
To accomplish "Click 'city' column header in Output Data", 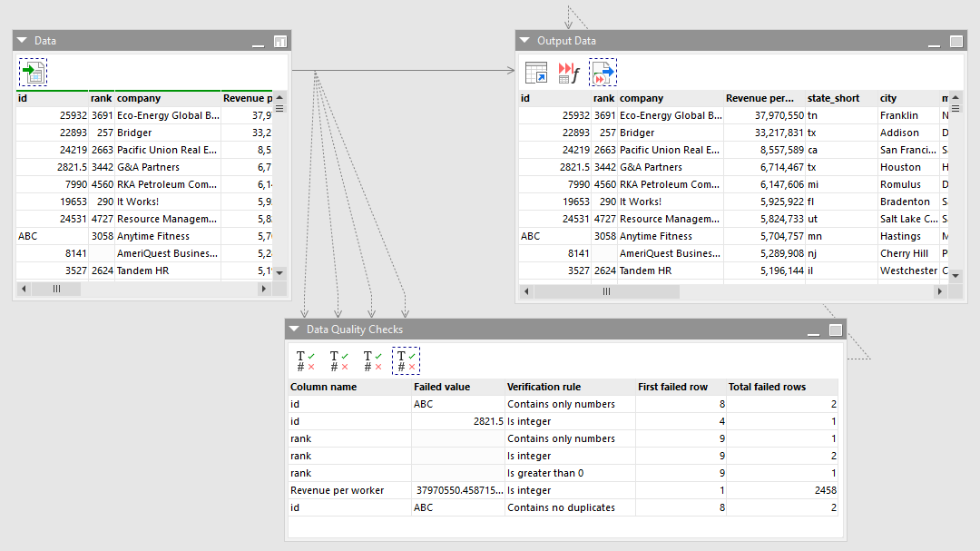I will tap(908, 98).
